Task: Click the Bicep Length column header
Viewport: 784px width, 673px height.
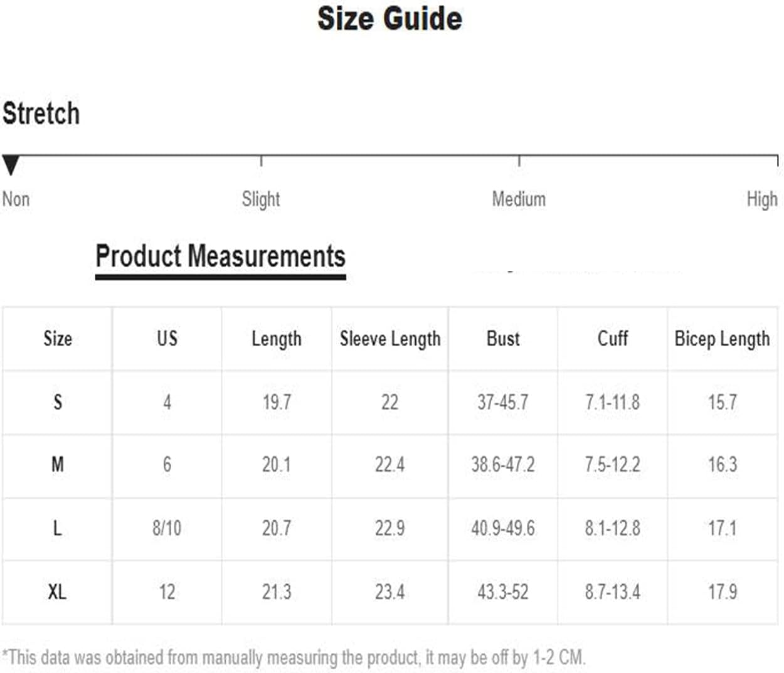Action: (722, 339)
